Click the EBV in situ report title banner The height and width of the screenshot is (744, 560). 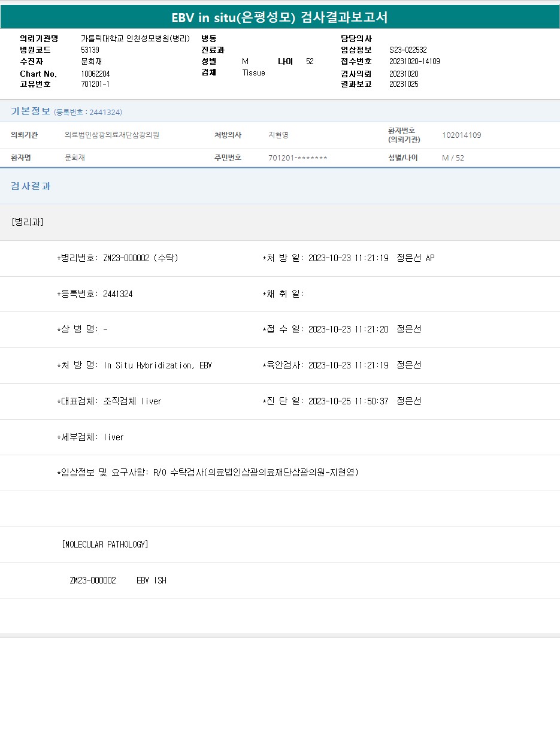[280, 17]
